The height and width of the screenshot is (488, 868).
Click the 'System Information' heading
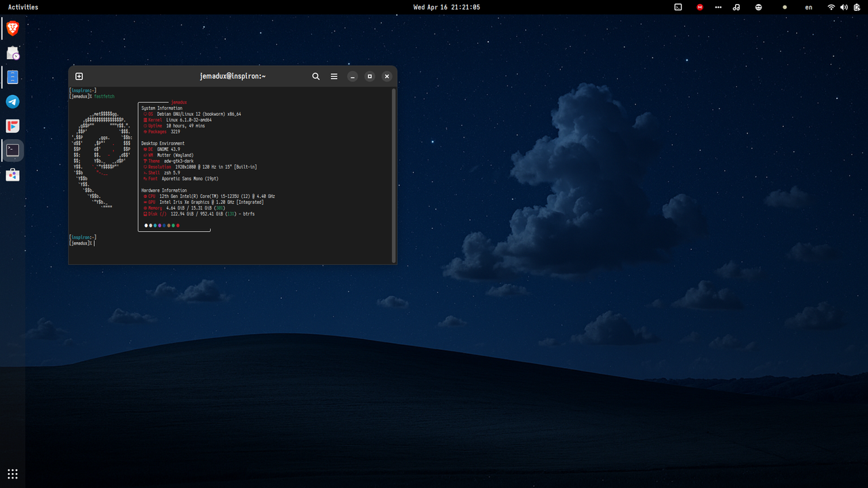tap(162, 108)
